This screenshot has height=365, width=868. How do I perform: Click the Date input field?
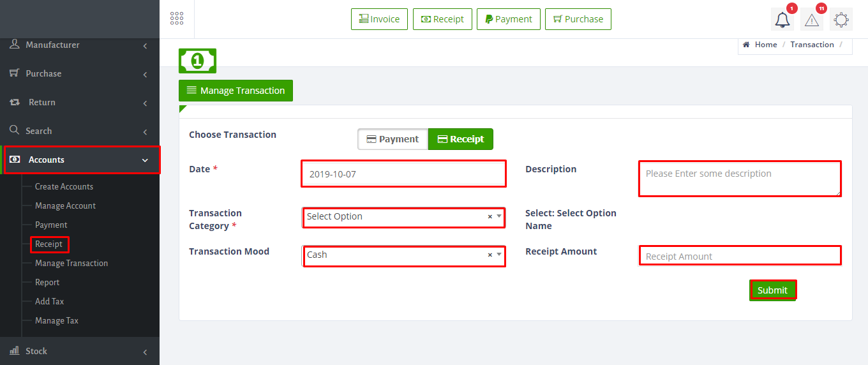pos(403,174)
